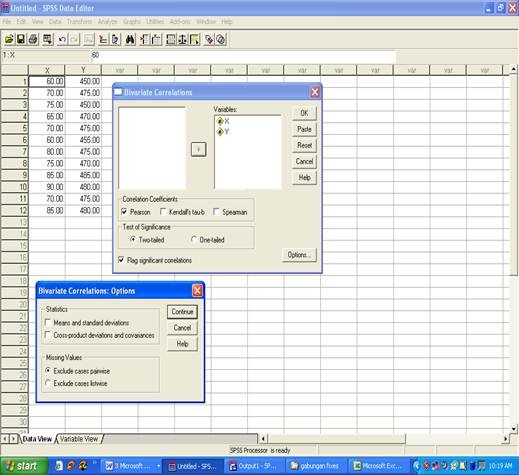Open the Dialog Recall toolbar icon
This screenshot has width=519, height=475.
coord(47,39)
